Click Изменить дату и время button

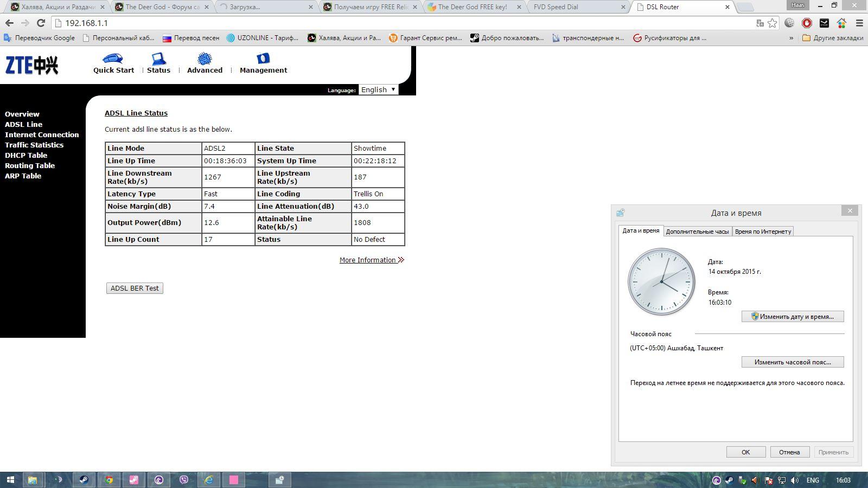793,316
